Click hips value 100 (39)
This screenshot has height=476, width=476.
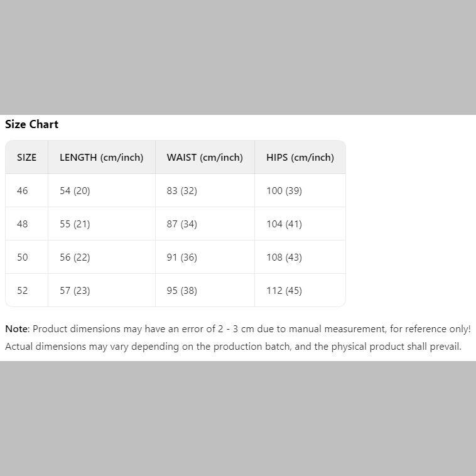pos(284,191)
